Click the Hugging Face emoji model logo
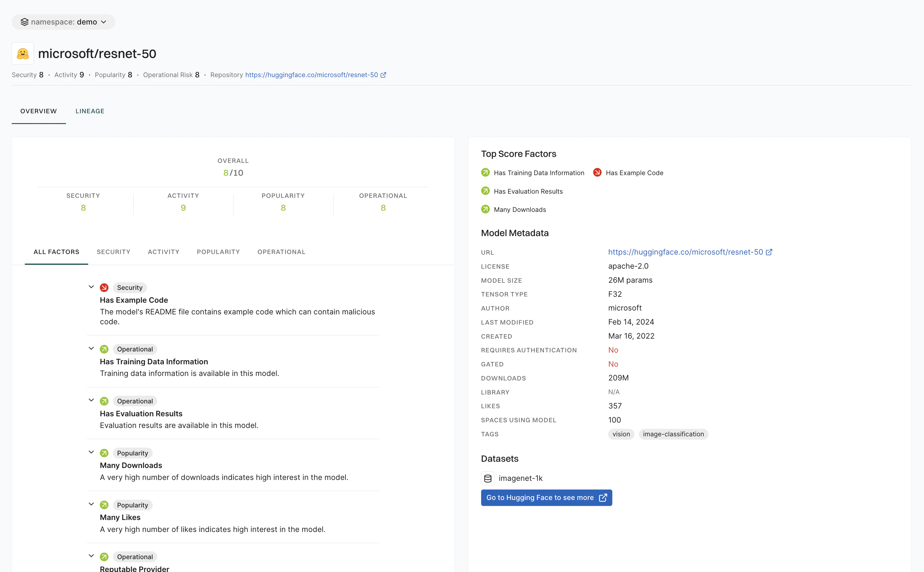The image size is (924, 572). click(23, 54)
